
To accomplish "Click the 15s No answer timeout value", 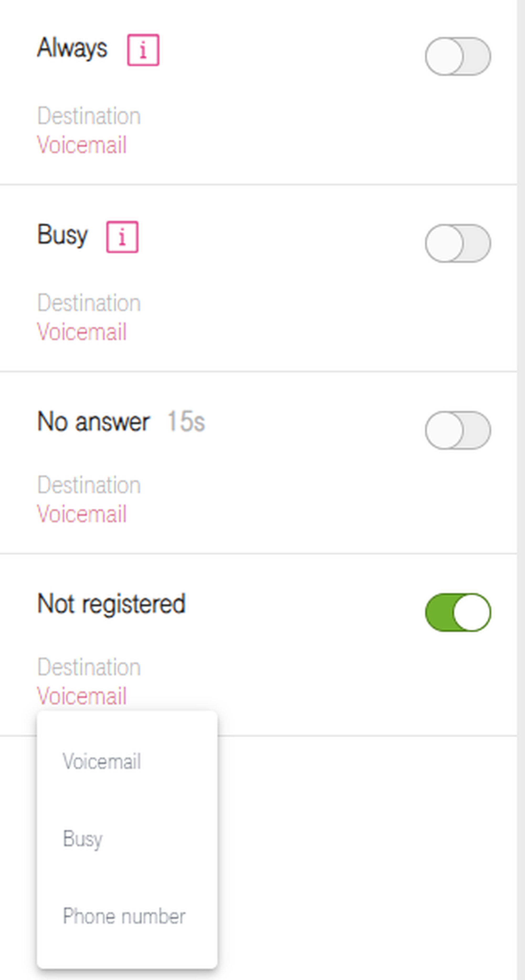I will [186, 421].
